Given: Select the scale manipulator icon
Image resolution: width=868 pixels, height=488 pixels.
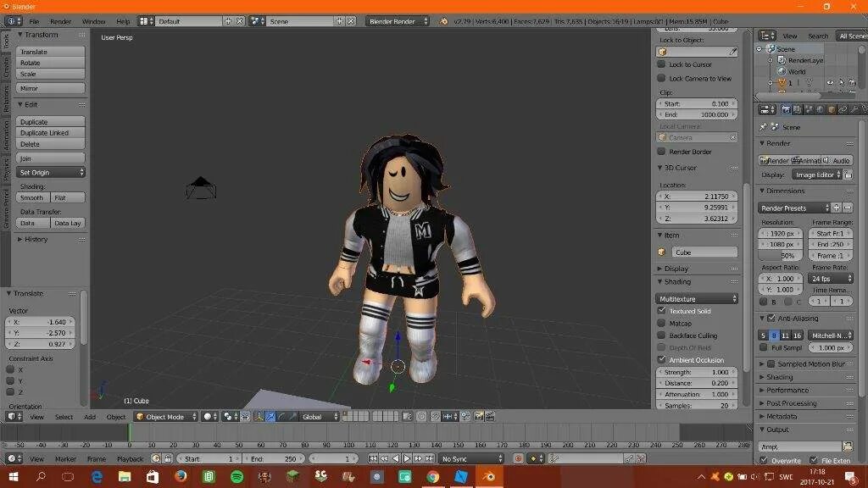Looking at the screenshot, I should click(292, 417).
